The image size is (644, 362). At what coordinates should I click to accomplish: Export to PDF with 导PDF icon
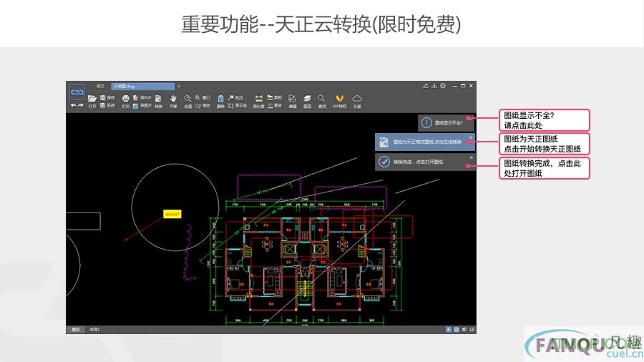[142, 98]
